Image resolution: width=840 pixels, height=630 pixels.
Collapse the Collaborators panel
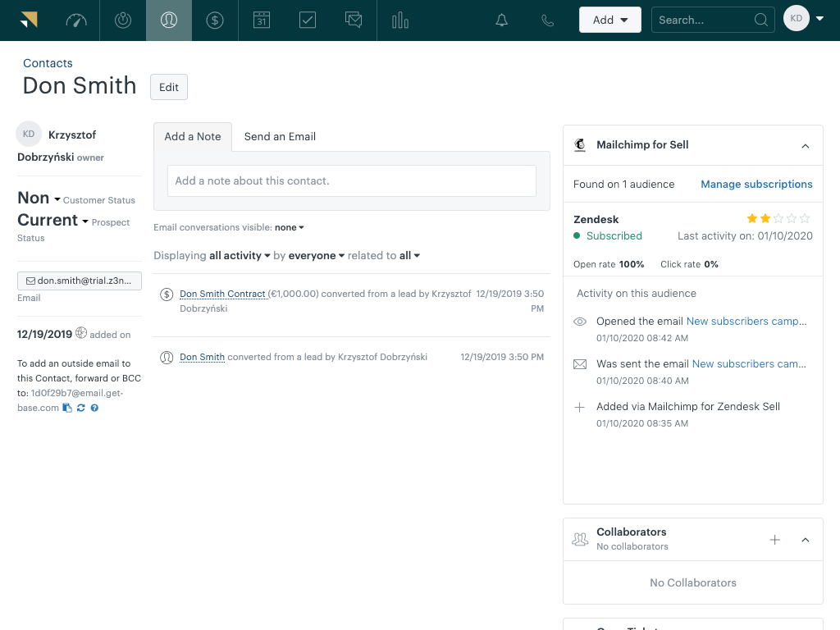tap(805, 539)
